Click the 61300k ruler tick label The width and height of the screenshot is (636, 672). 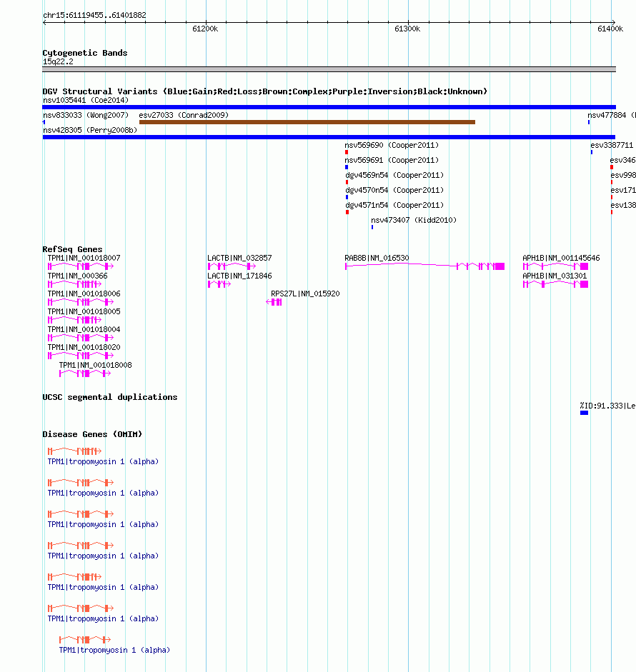(407, 29)
